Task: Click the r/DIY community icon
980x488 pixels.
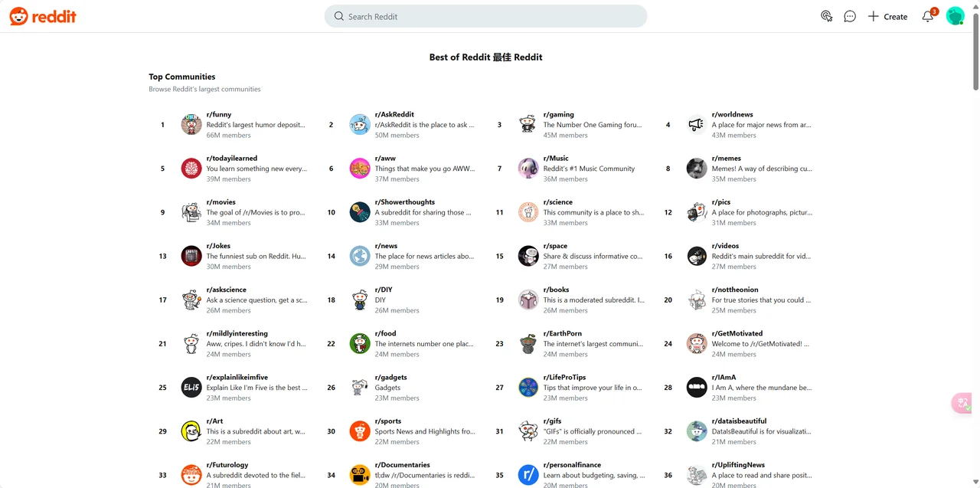Action: coord(360,300)
